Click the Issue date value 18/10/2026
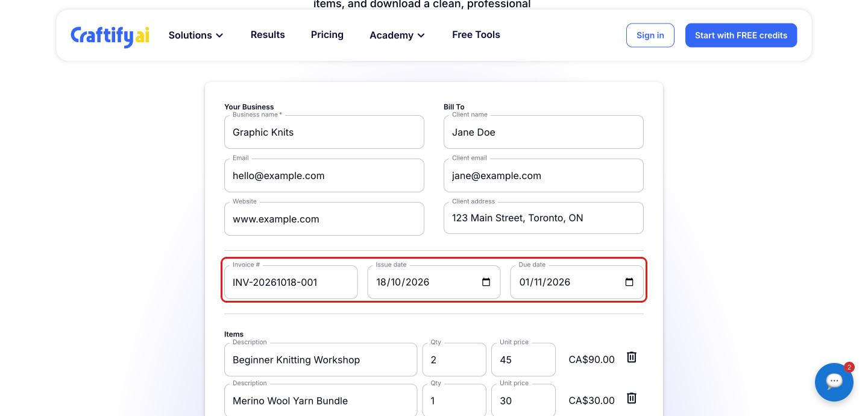Viewport: 868px width, 416px height. pyautogui.click(x=403, y=282)
